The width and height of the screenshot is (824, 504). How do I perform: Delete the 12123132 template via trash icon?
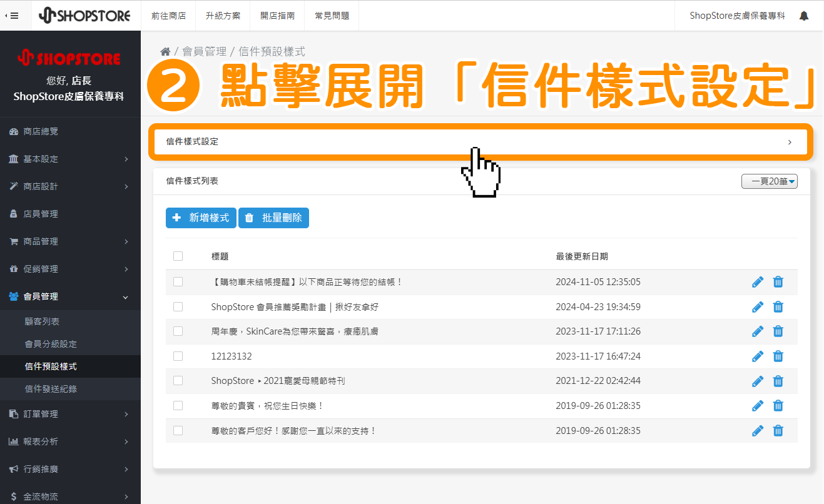pos(778,356)
